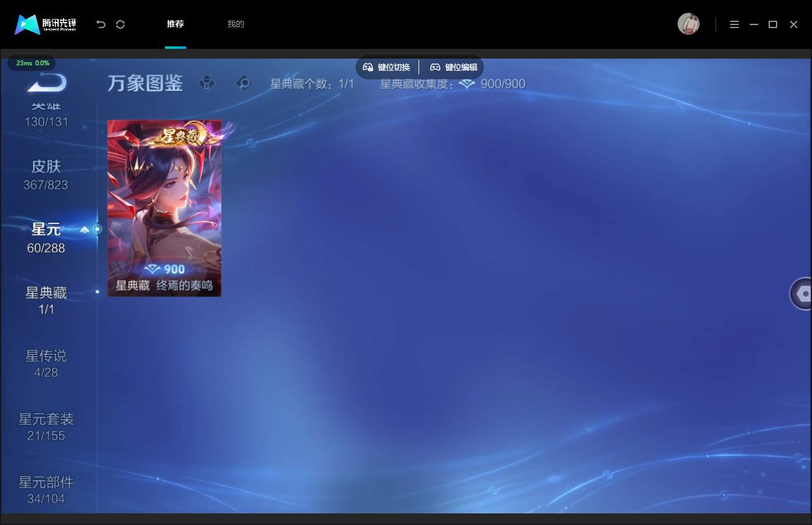
Task: Select the 130/131 category at the sidebar top
Action: (46, 115)
